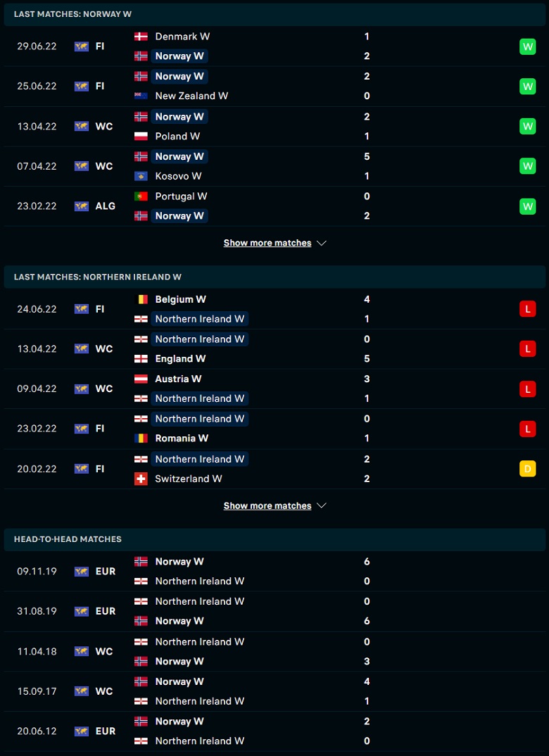549x756 pixels.
Task: Click the New Zealand W flag icon
Action: pos(141,96)
